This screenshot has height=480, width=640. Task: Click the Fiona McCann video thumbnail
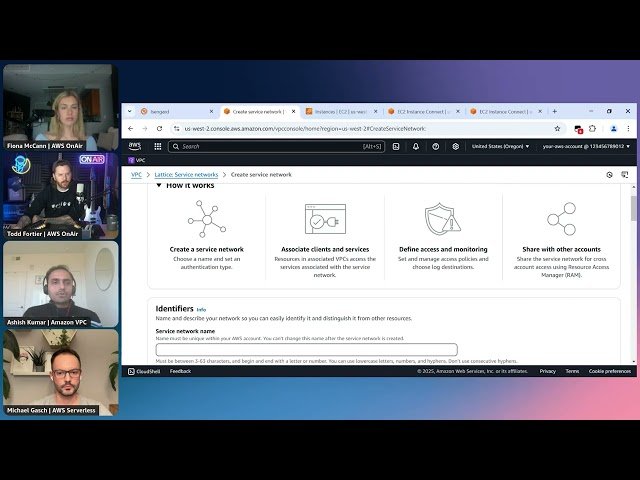60,107
